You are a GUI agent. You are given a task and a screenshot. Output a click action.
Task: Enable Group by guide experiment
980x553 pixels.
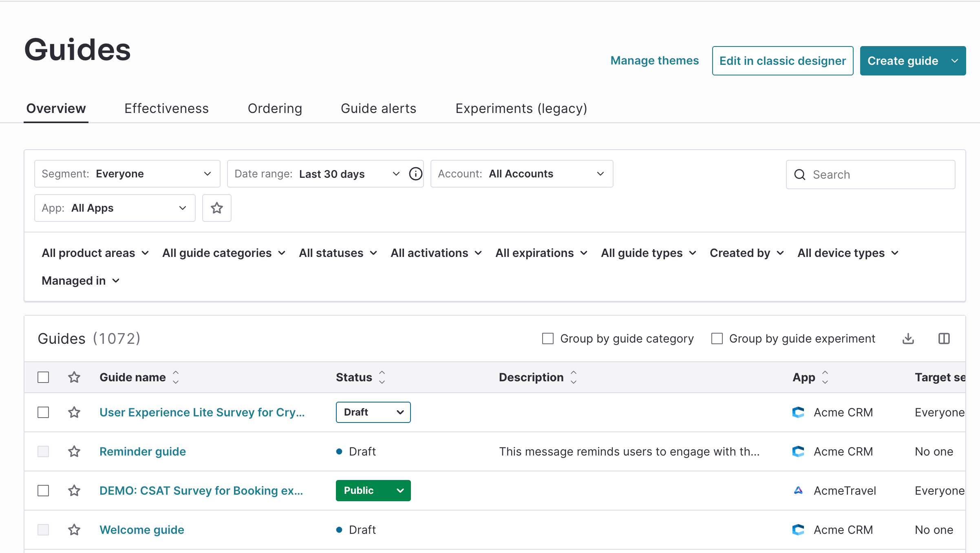(717, 338)
